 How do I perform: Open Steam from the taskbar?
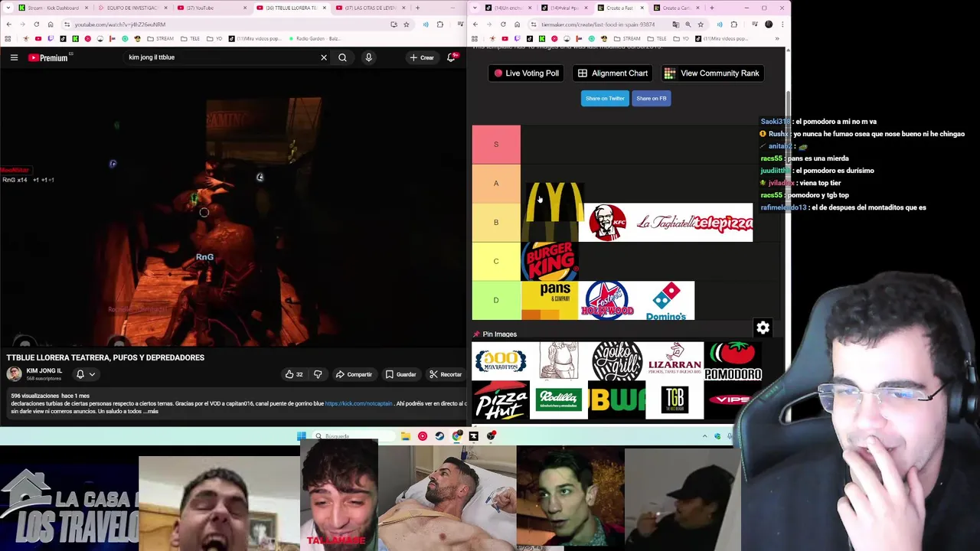pos(439,436)
